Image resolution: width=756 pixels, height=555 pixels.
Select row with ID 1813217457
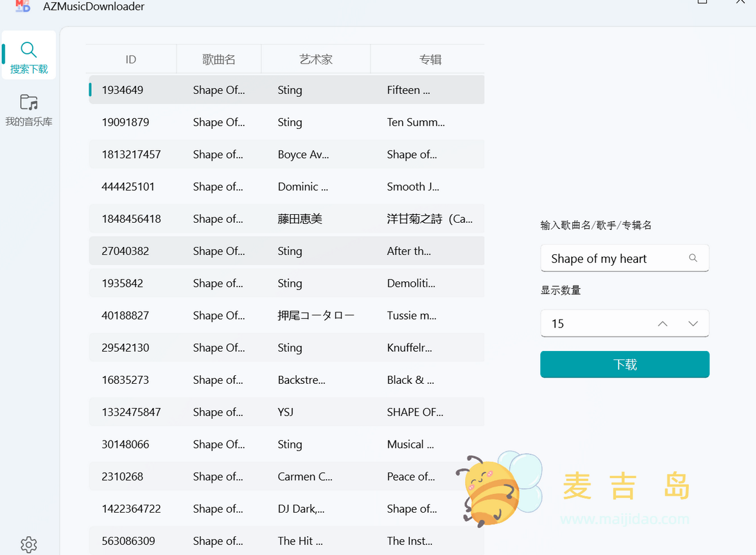click(287, 154)
